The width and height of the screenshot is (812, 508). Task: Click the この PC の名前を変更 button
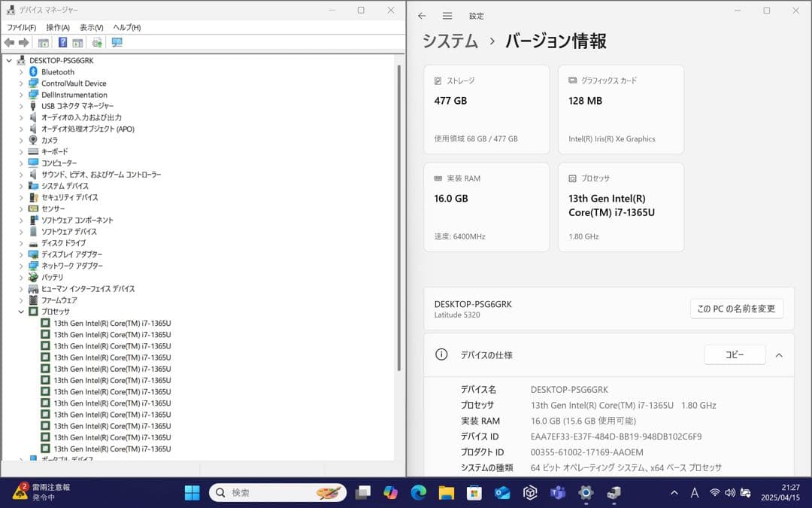(x=737, y=309)
